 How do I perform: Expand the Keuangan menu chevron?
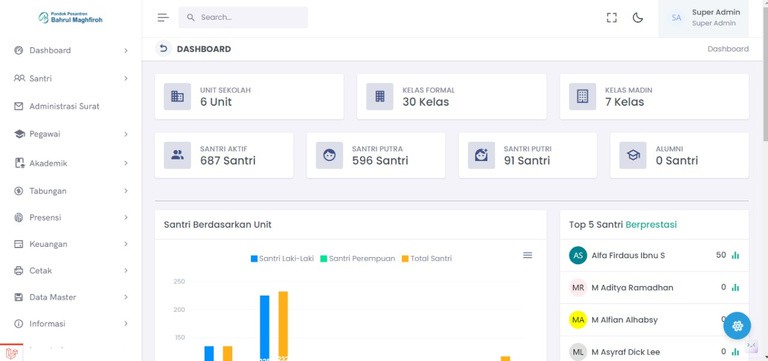[126, 244]
